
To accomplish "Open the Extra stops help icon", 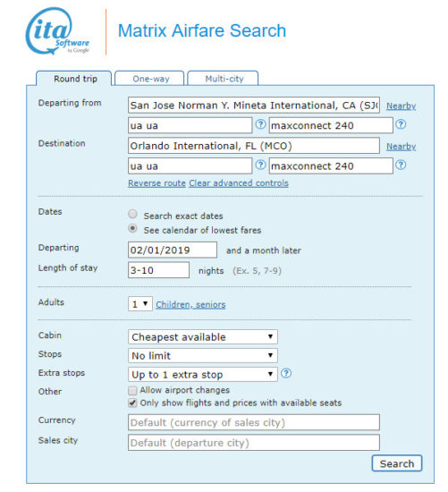I will tap(286, 373).
